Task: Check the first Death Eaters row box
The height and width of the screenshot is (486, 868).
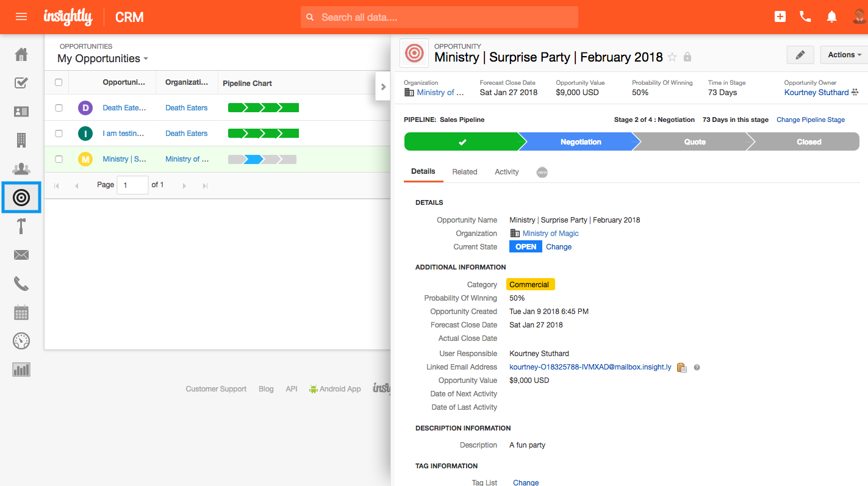Action: pos(59,108)
